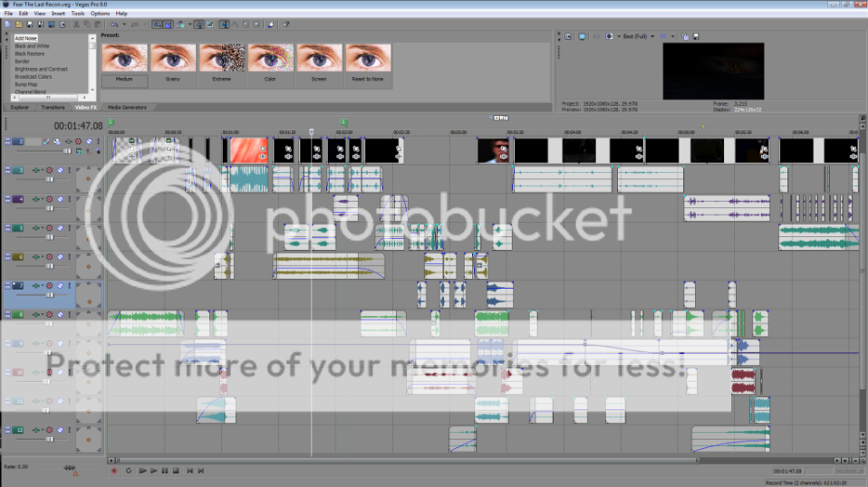
Task: Mute audio track 12
Action: [61, 430]
